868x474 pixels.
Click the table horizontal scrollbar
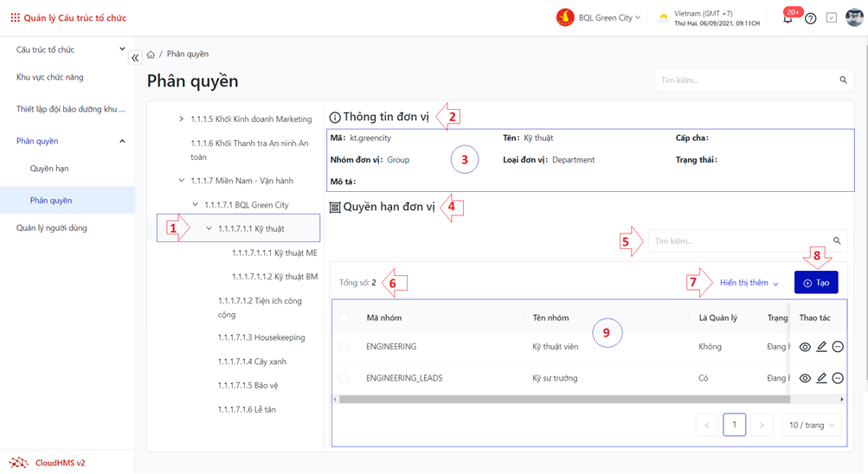coord(563,400)
